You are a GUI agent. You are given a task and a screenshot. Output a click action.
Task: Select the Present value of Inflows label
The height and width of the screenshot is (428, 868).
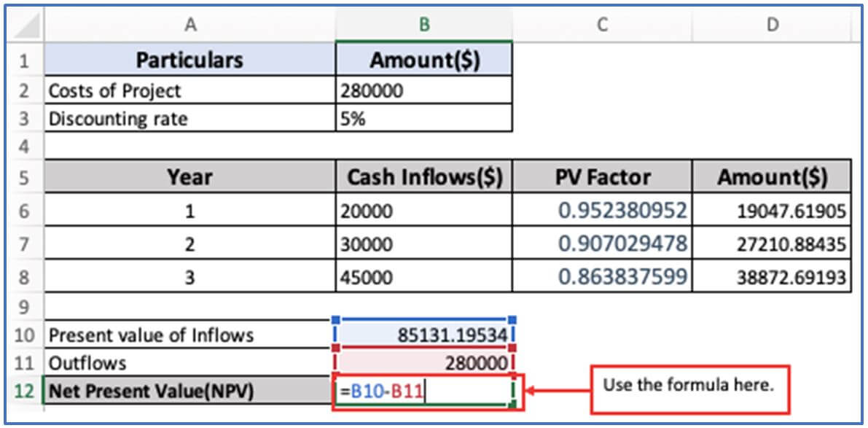(x=190, y=335)
